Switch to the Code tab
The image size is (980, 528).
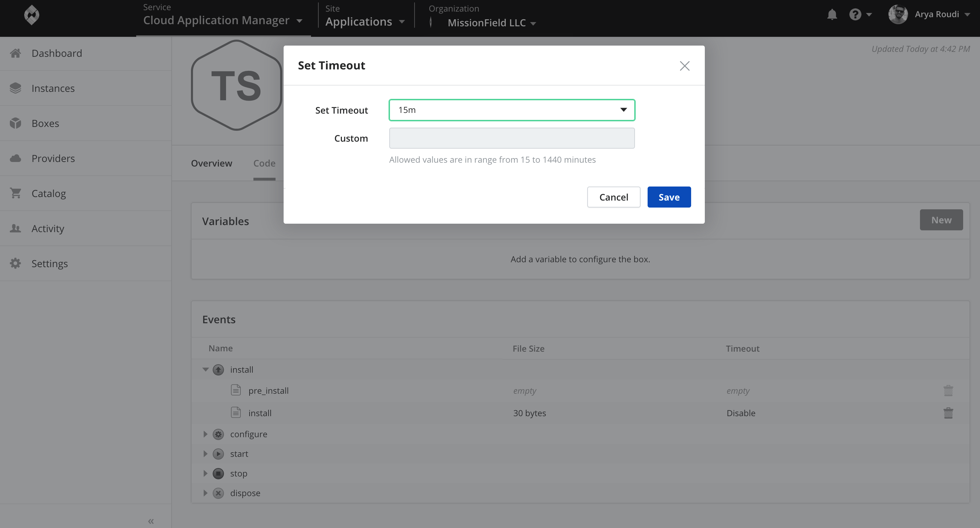tap(264, 163)
